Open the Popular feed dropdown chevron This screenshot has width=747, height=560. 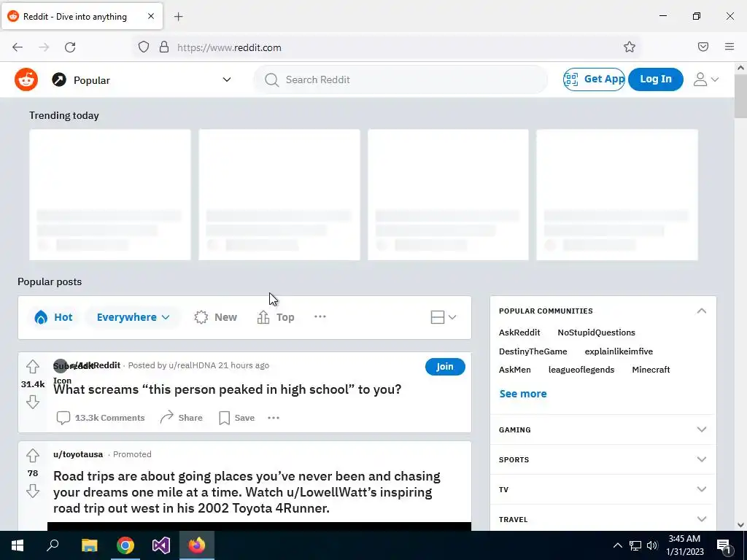point(227,79)
